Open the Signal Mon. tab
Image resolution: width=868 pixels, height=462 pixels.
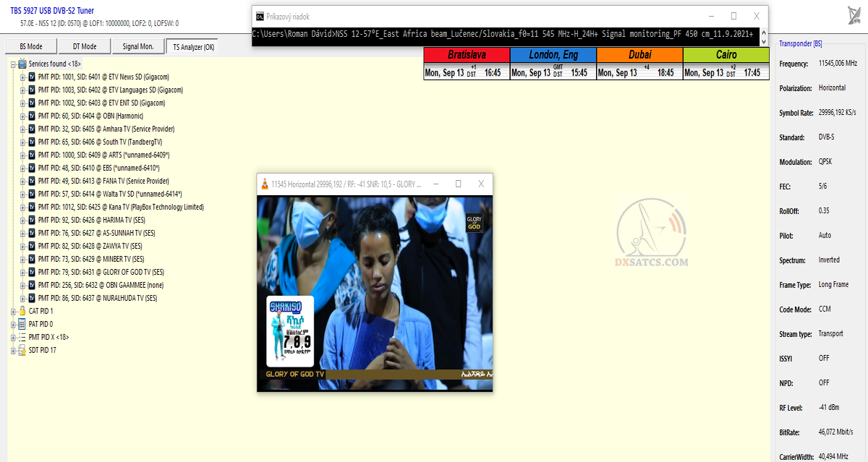pos(137,47)
